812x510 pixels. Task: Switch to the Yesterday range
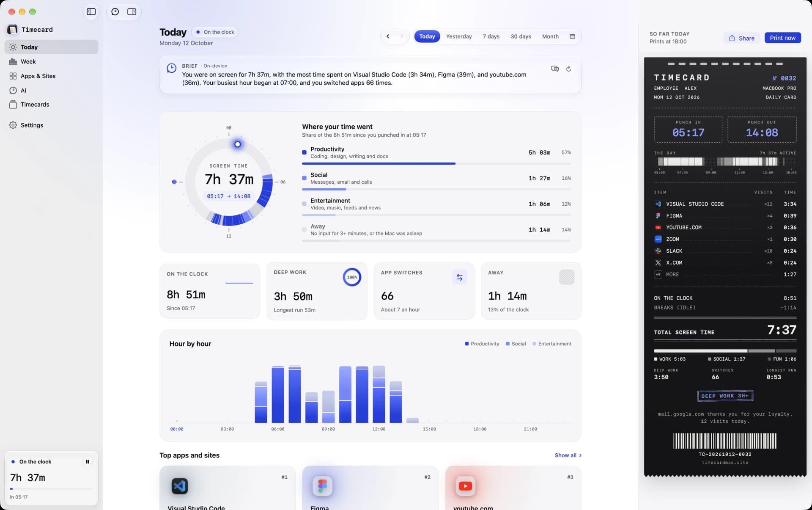459,36
